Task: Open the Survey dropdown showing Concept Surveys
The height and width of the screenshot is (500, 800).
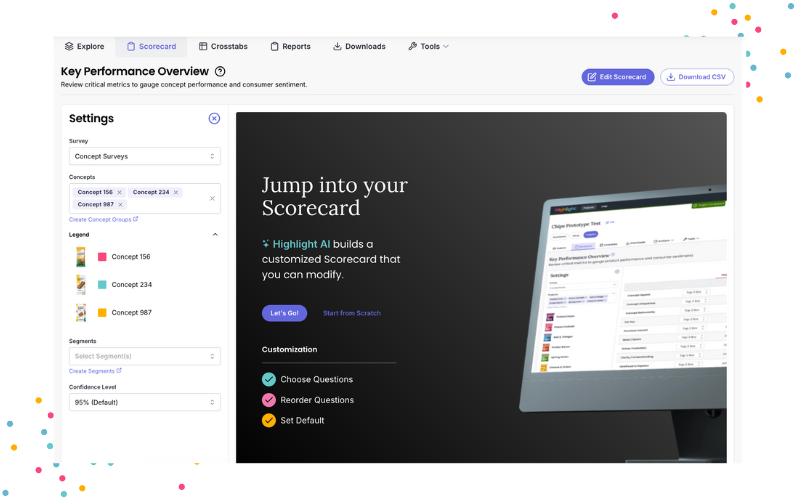Action: [145, 156]
